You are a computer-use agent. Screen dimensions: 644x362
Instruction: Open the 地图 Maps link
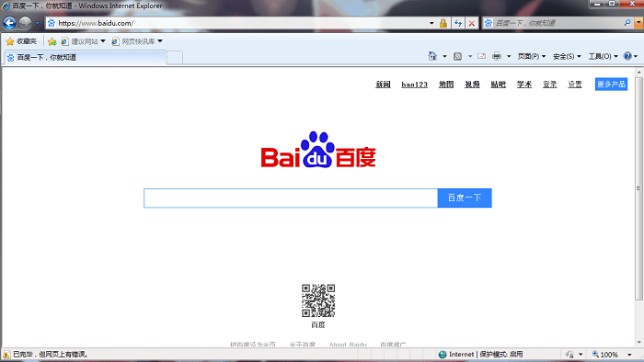click(x=446, y=84)
